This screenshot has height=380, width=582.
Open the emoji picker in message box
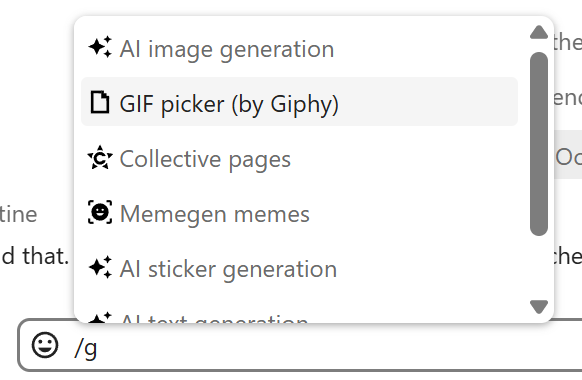pos(45,345)
